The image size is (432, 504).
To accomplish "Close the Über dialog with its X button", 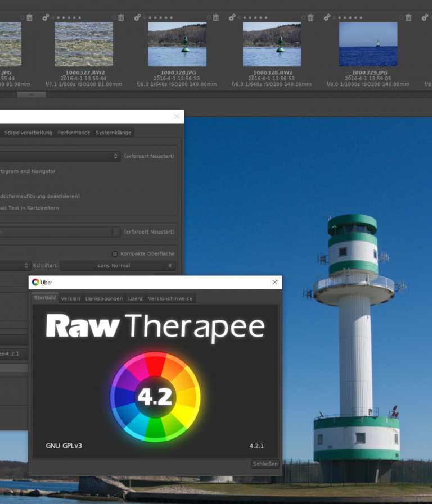I will [x=274, y=282].
